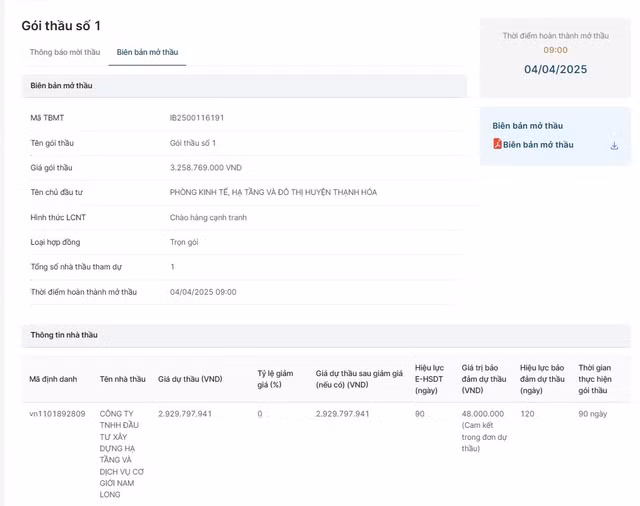Click investor name PHÒNG KINH TẾ, HẠ TẦNG
The image size is (640, 506).
[x=273, y=192]
